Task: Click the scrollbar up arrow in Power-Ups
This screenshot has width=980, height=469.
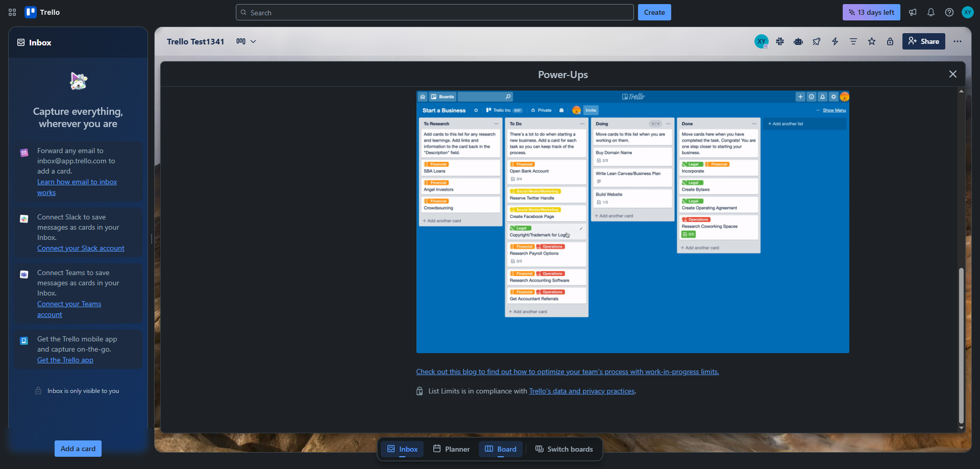Action: [961, 91]
